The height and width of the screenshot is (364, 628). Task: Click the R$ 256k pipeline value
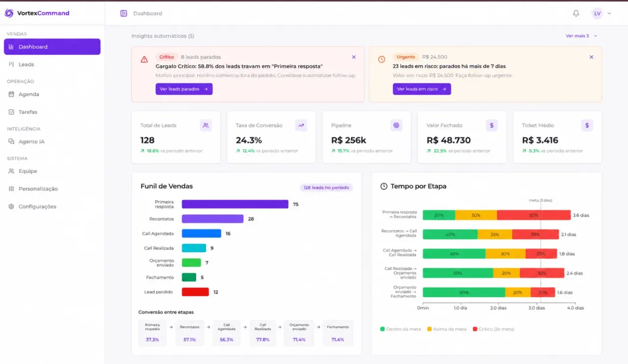[x=349, y=140]
